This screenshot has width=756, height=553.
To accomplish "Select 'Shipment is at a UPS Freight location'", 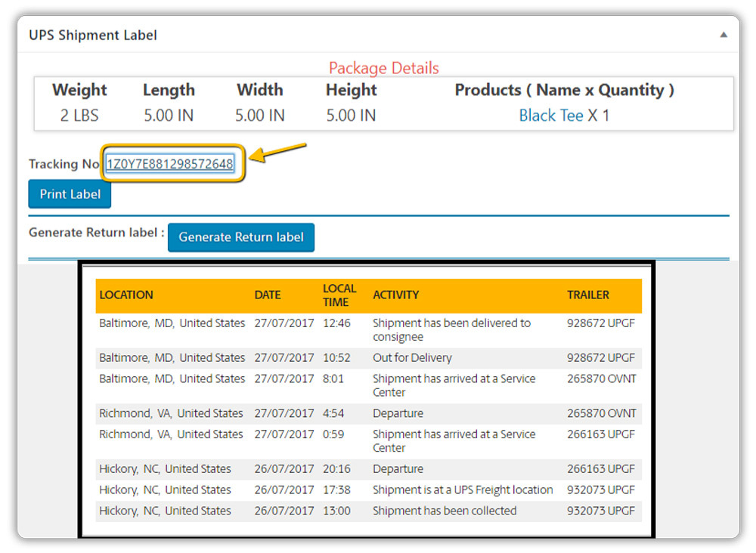I will pos(463,490).
